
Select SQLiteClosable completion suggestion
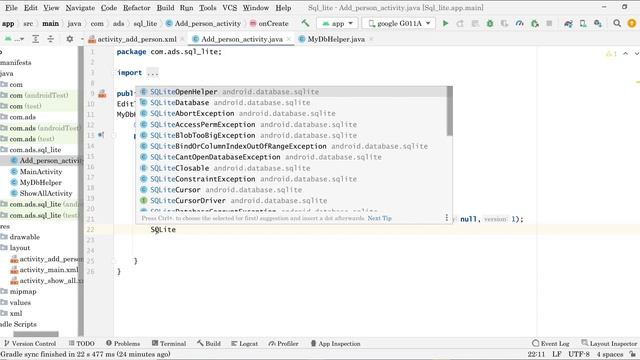pyautogui.click(x=291, y=168)
